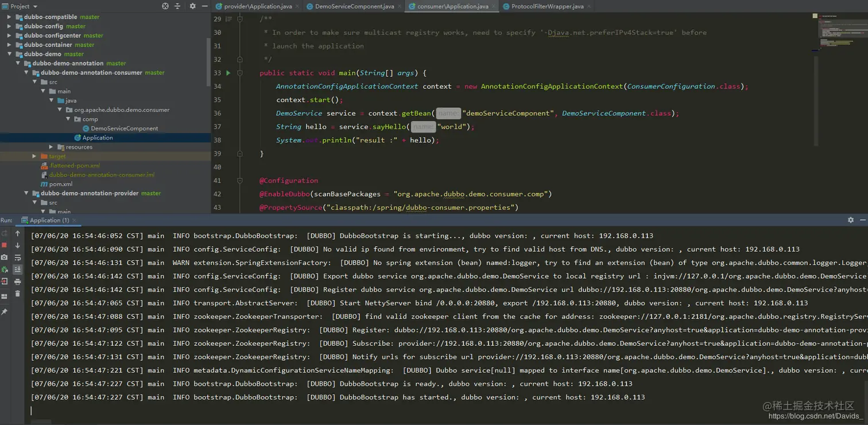Image resolution: width=868 pixels, height=425 pixels.
Task: Fold the main method at line 33
Action: pyautogui.click(x=240, y=73)
